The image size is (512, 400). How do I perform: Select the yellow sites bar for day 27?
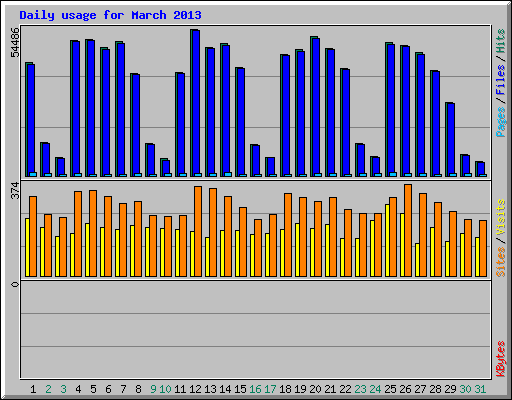(417, 260)
